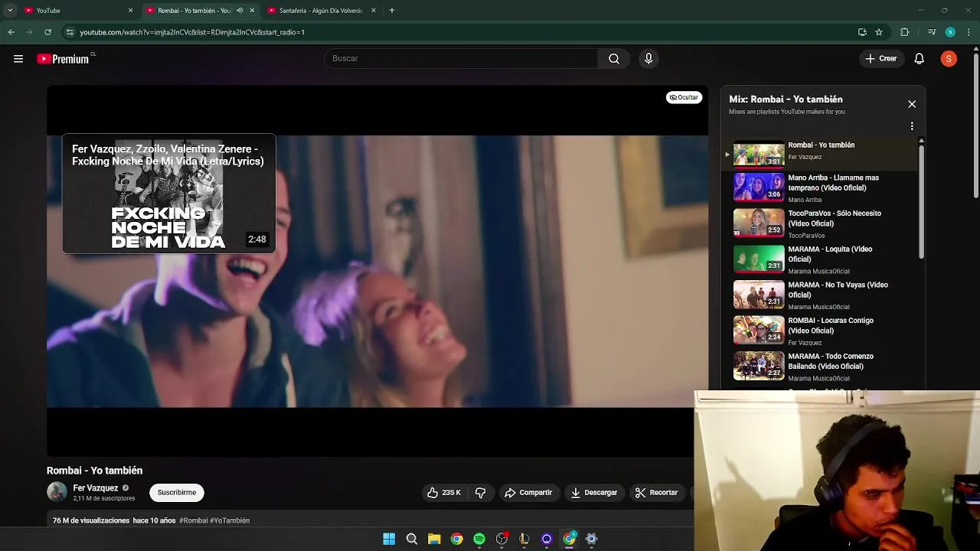Open a new browser tab
The width and height of the screenshot is (980, 551).
coord(392,11)
